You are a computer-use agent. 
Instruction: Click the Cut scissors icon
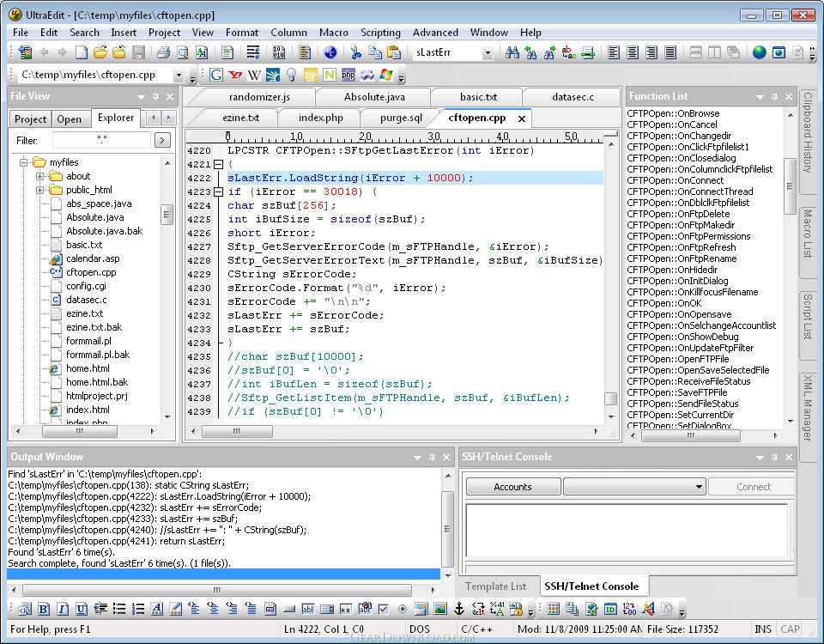click(x=355, y=52)
